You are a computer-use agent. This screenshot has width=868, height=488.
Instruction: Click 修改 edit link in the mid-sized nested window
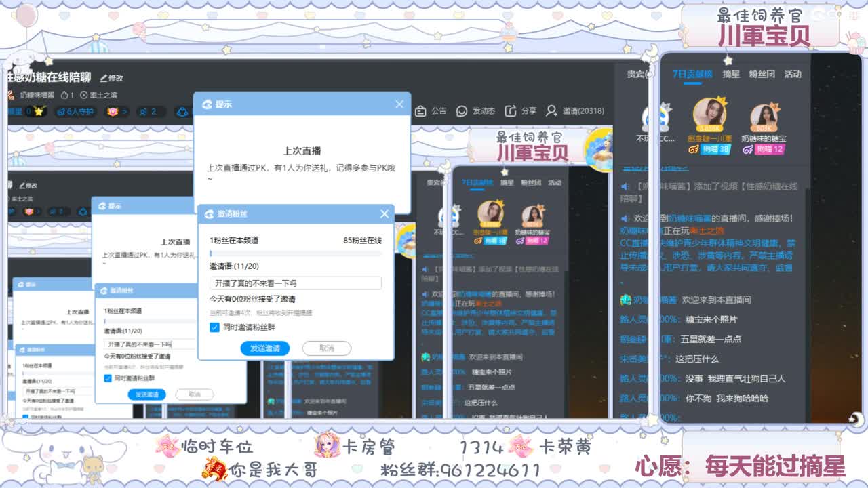point(28,186)
